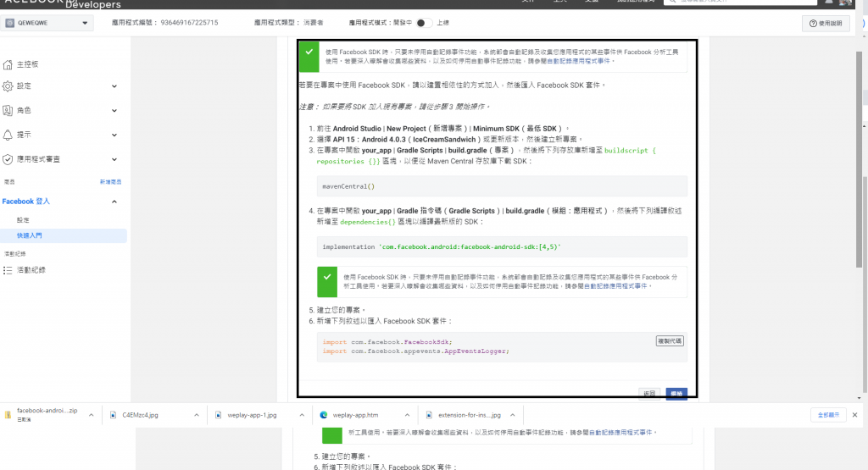
Task: Open 主控板 in the sidebar menu
Action: 28,64
